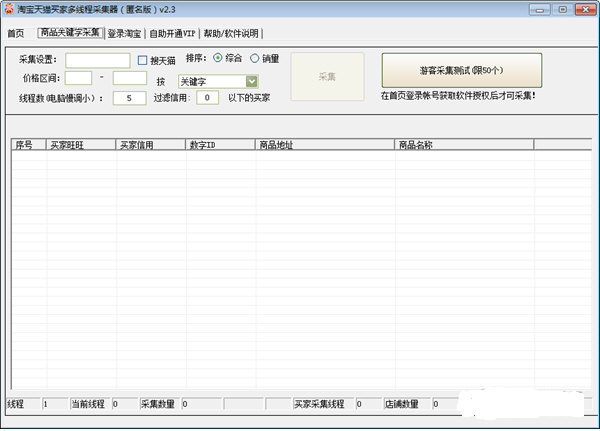Click the 序号 column header

29,145
